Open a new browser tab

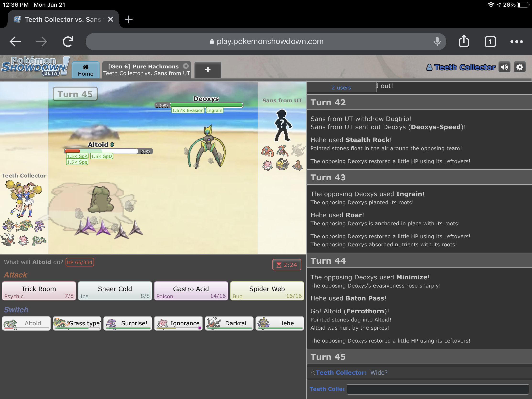(129, 19)
